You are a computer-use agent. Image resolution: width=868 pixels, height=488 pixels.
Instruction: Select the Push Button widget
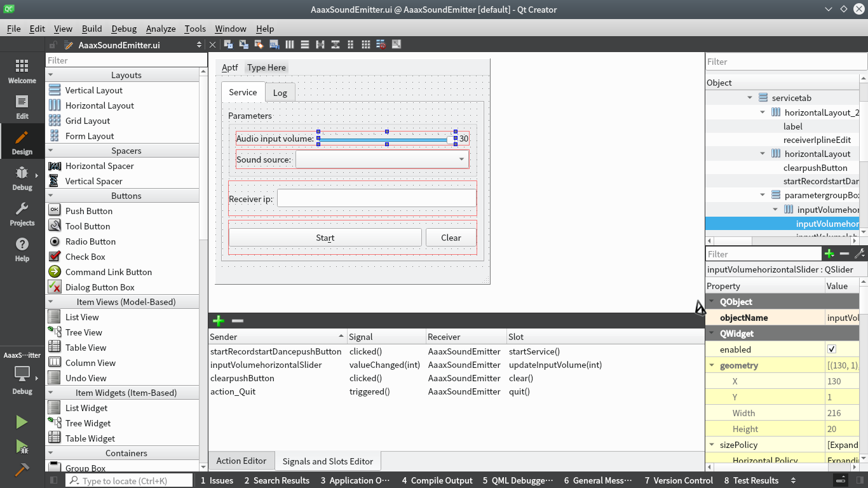coord(89,211)
